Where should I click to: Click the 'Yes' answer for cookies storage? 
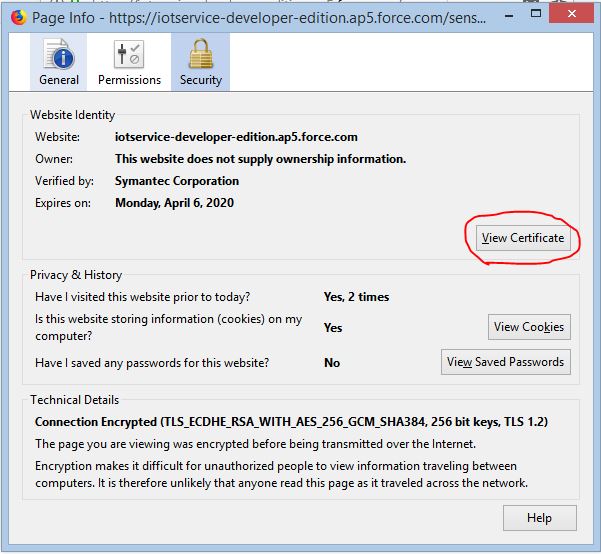333,328
